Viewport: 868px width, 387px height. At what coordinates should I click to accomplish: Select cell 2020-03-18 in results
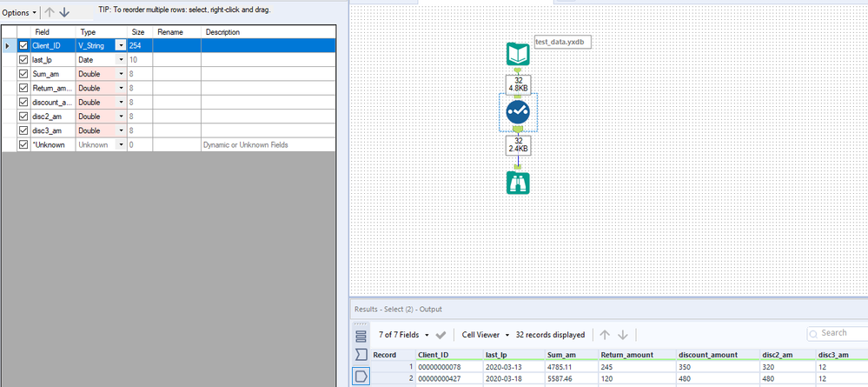point(513,378)
